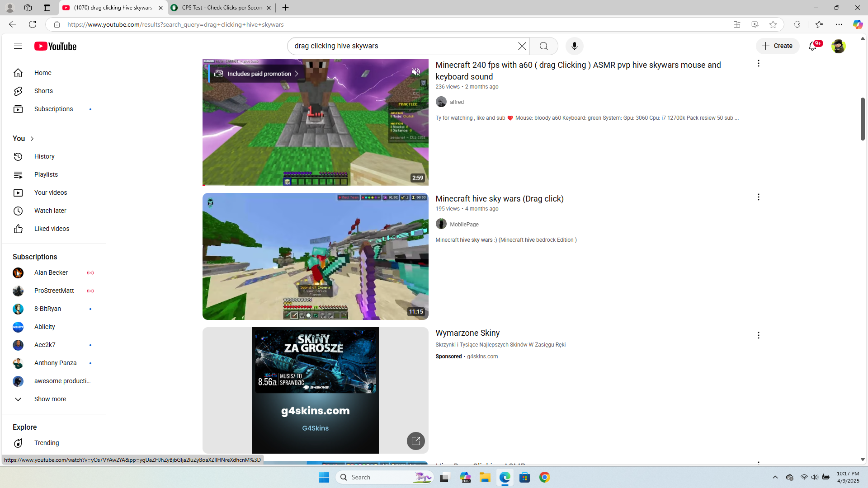Viewport: 868px width, 488px height.
Task: Open the Wymarzone Skiny ad title
Action: [467, 333]
